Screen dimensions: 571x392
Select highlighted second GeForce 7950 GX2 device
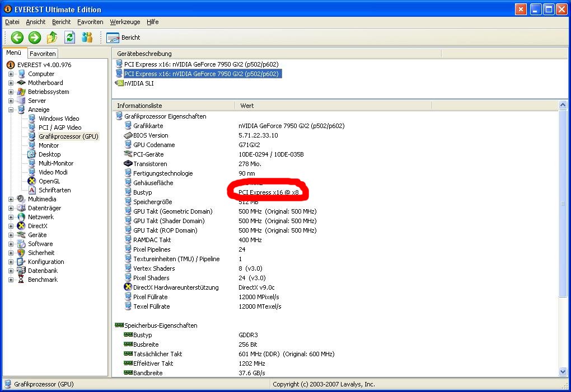(x=203, y=74)
